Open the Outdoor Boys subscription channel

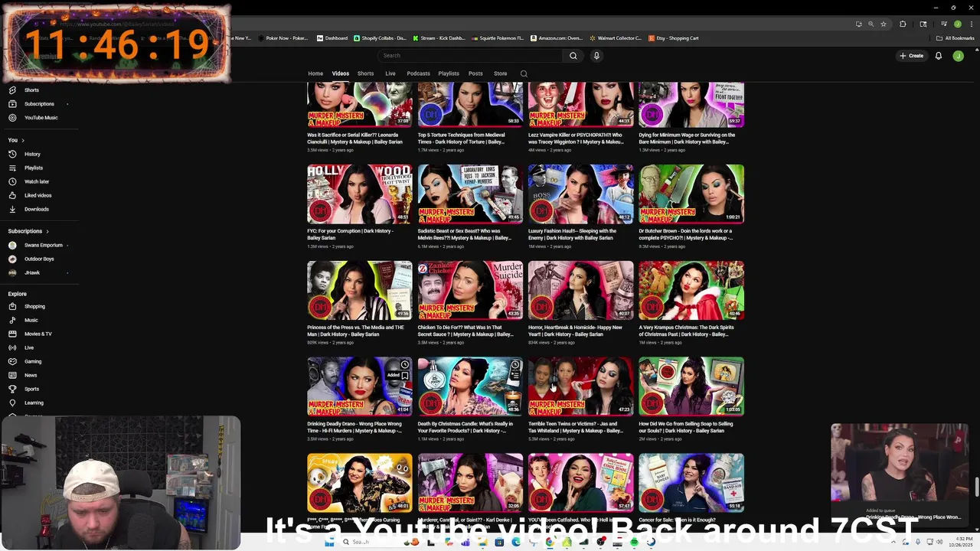pos(38,259)
